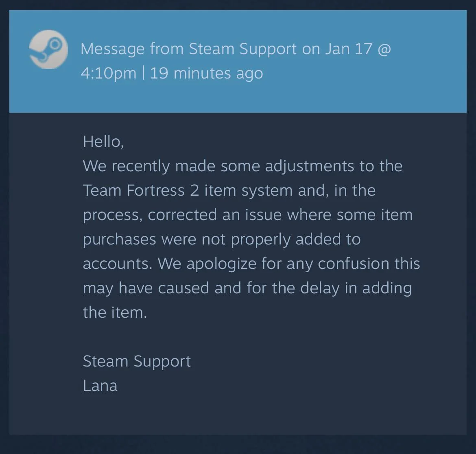Click the agent name "Lana"
The width and height of the screenshot is (476, 454).
100,386
